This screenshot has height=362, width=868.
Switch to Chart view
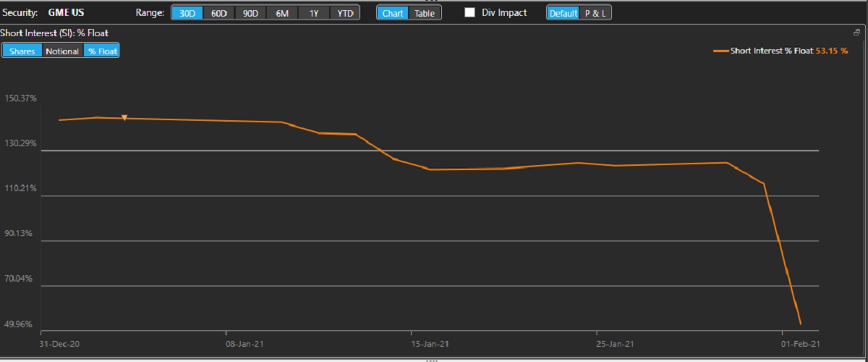393,13
